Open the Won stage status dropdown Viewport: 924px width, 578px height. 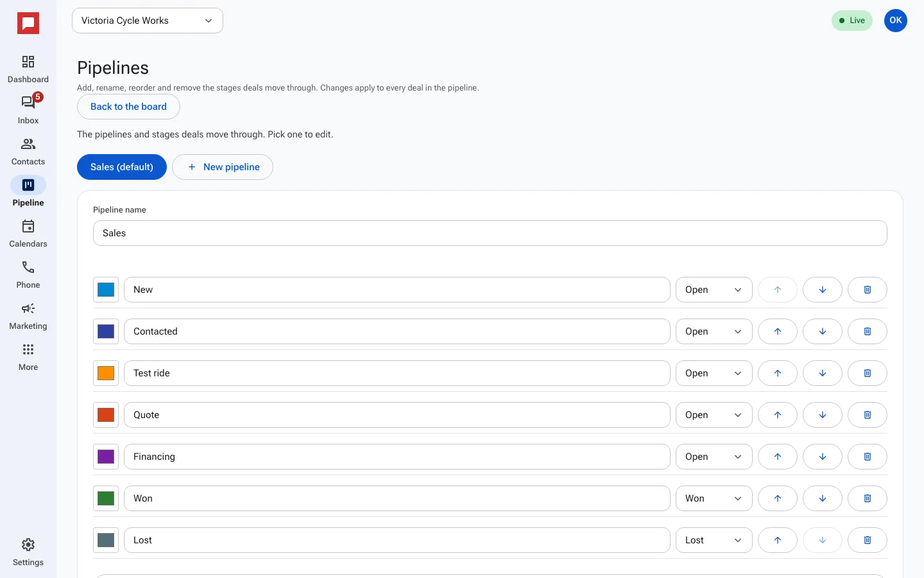click(x=714, y=498)
